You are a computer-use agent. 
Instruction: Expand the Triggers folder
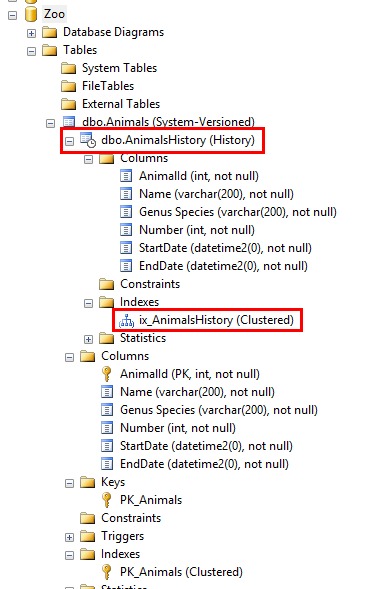tap(70, 537)
